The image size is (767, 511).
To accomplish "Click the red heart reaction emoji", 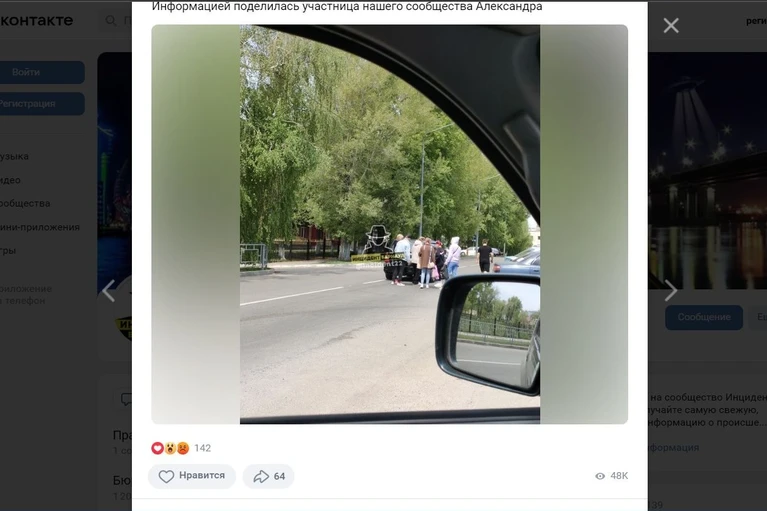I will pyautogui.click(x=158, y=448).
